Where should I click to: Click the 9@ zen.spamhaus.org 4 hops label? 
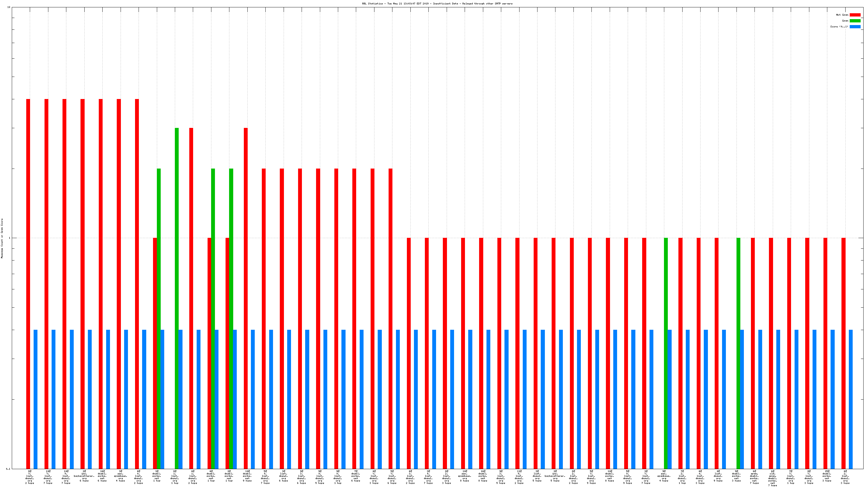click(664, 476)
